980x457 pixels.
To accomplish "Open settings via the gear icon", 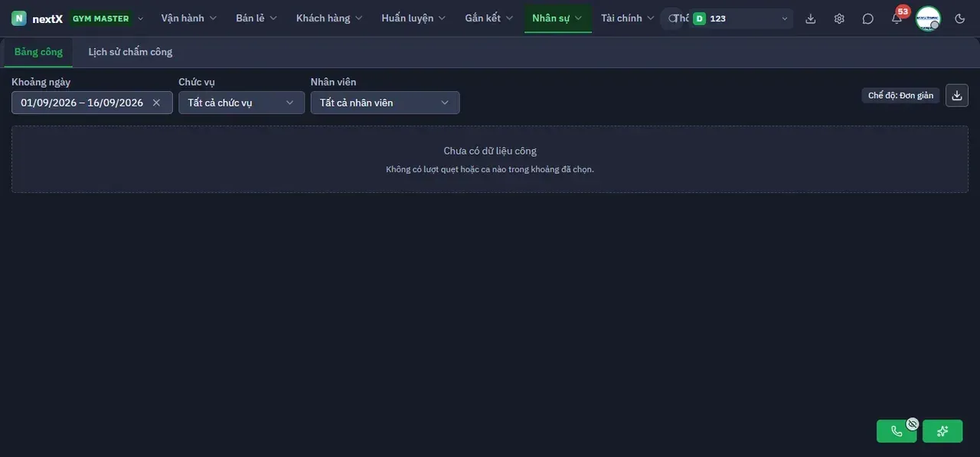I will coord(839,18).
